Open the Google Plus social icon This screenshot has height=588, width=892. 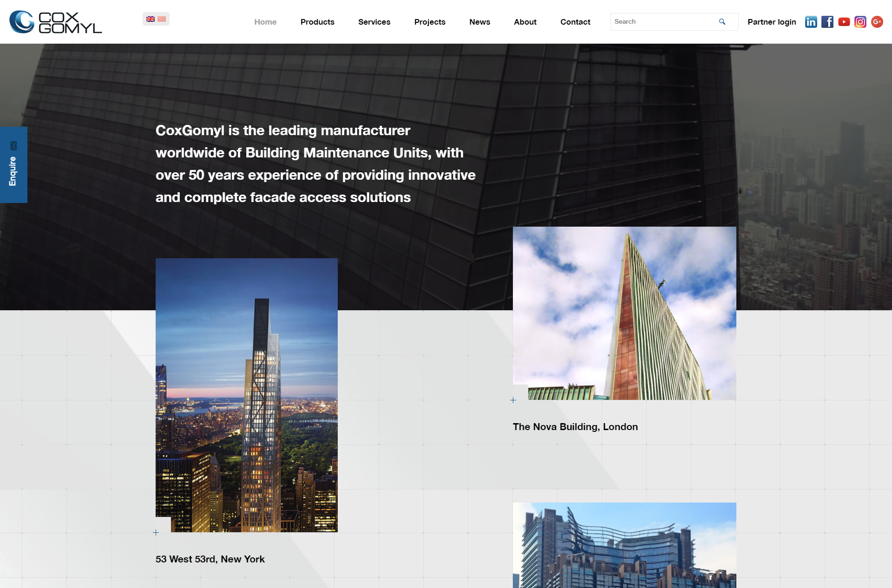877,22
